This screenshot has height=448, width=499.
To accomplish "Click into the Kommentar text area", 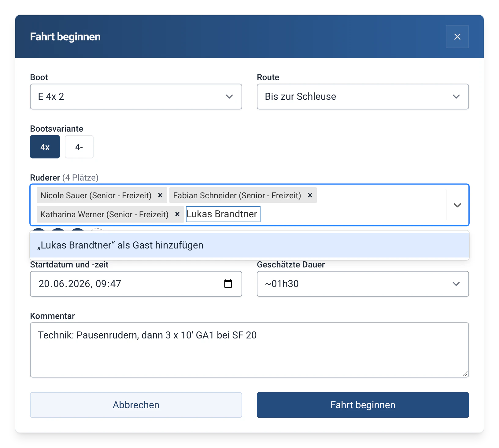I will coord(250,350).
